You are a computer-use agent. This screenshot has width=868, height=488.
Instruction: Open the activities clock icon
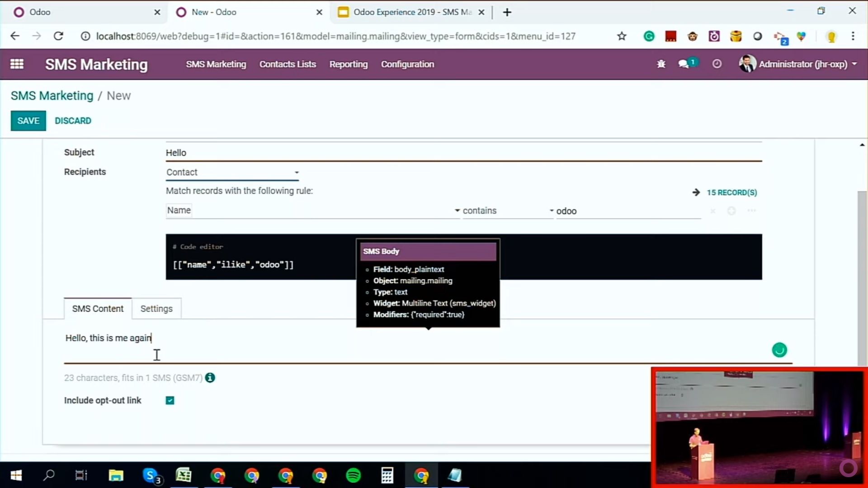(717, 64)
